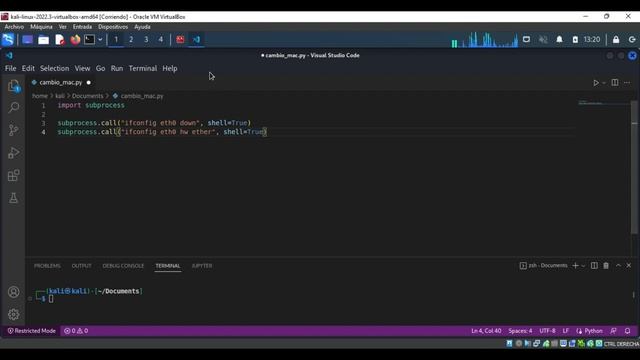Click the editor vertical scrollbar
The image size is (640, 360).
click(x=634, y=167)
